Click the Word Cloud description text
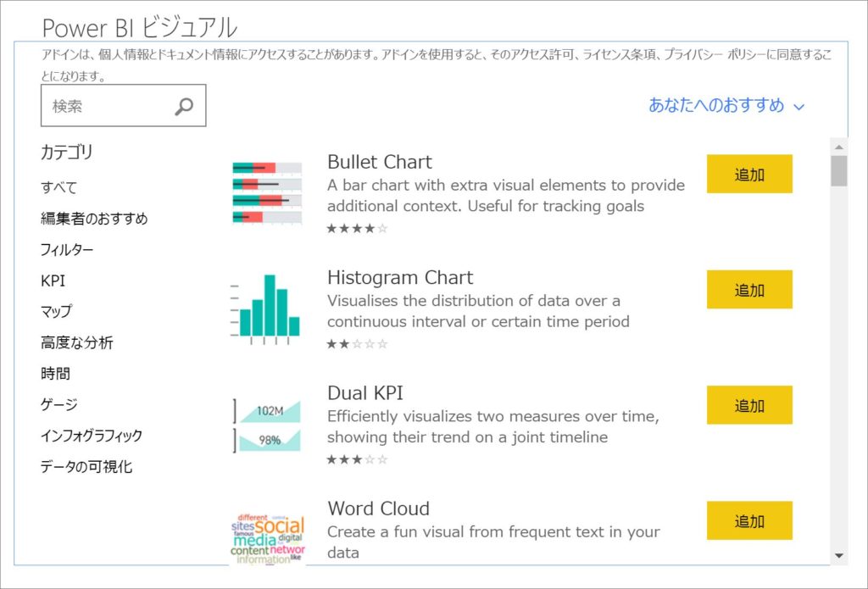 (493, 542)
